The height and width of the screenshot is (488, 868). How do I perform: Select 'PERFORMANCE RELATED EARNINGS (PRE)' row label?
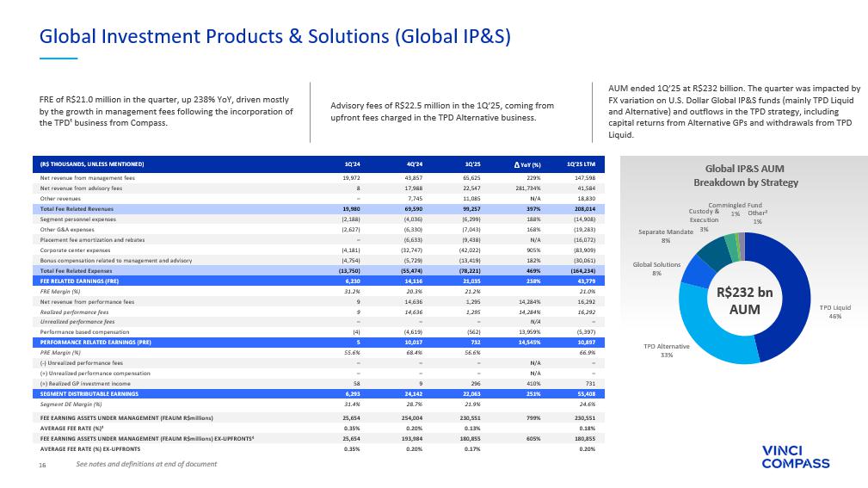[95, 343]
